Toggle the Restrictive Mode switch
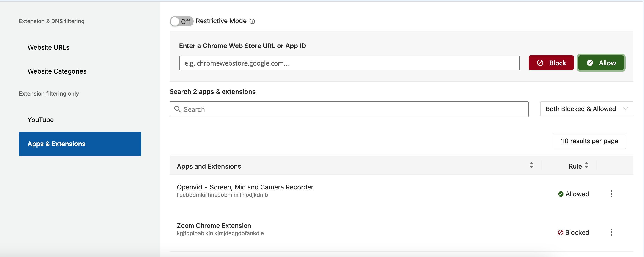Viewport: 644px width, 257px height. pyautogui.click(x=182, y=21)
